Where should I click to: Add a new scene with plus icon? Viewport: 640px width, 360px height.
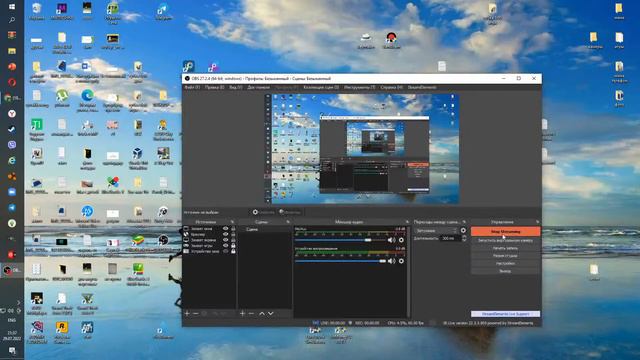242,313
